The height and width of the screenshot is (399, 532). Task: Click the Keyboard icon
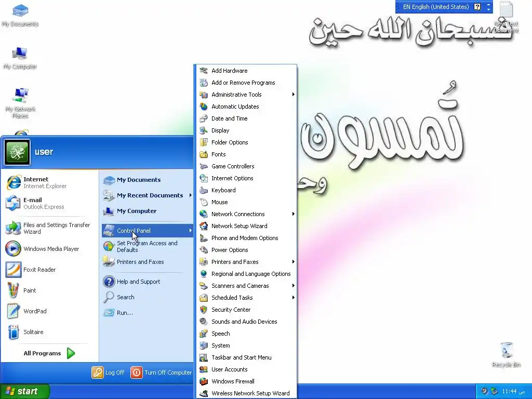tap(204, 190)
